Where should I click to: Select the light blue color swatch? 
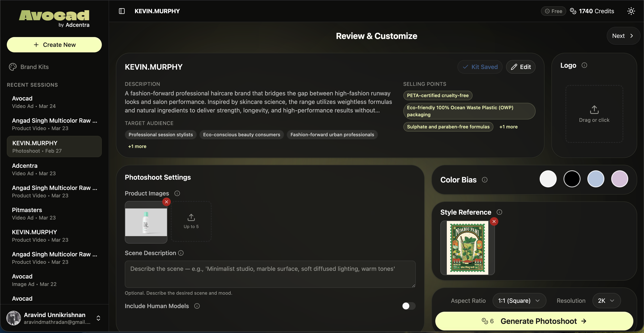[x=595, y=179]
